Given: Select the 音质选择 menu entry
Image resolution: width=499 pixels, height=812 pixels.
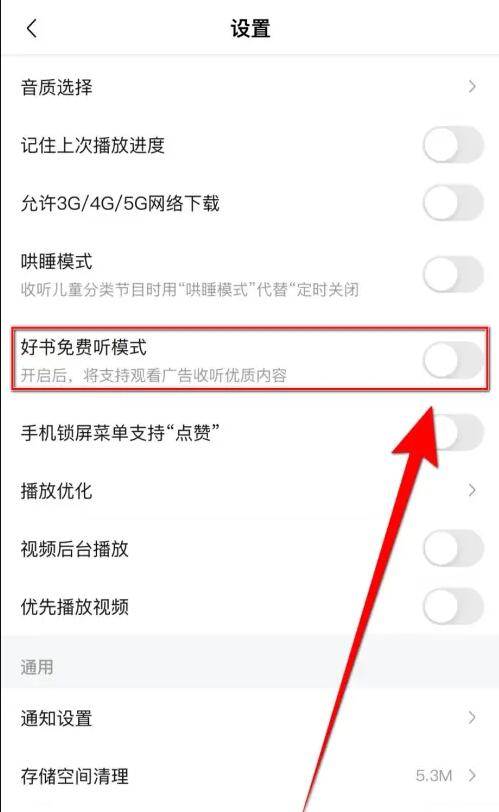Looking at the screenshot, I should [250, 86].
